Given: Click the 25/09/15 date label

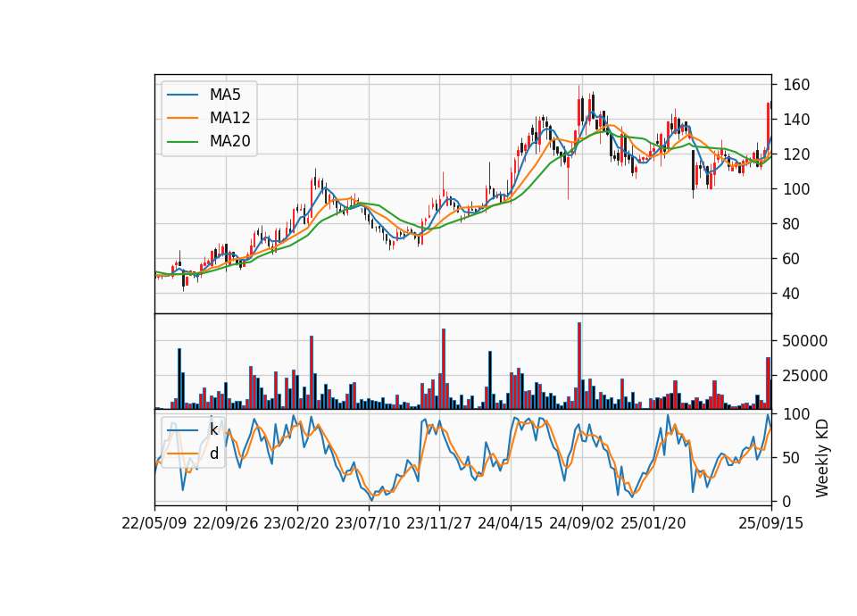Looking at the screenshot, I should pos(771,523).
